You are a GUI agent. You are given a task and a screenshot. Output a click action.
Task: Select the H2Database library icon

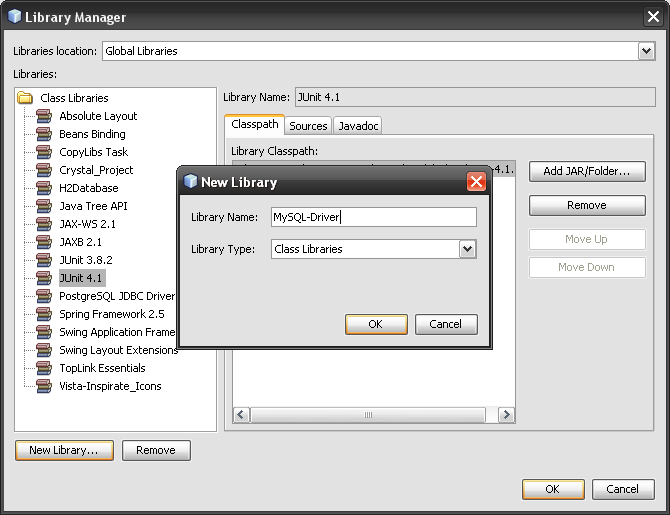[44, 188]
